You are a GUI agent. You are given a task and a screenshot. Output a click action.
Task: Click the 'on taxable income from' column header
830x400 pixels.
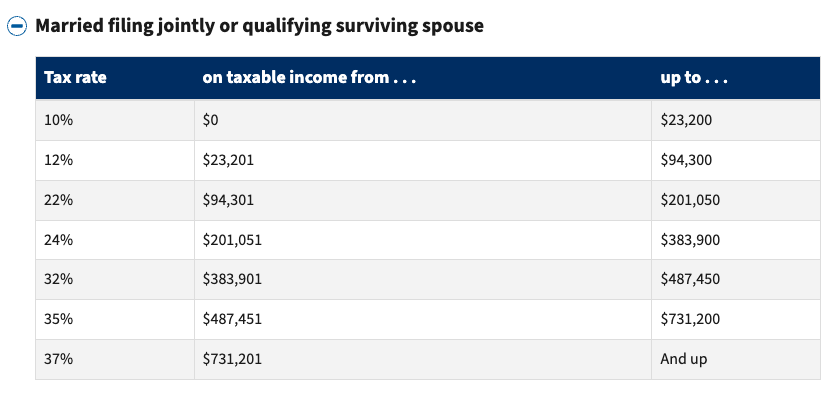click(308, 78)
